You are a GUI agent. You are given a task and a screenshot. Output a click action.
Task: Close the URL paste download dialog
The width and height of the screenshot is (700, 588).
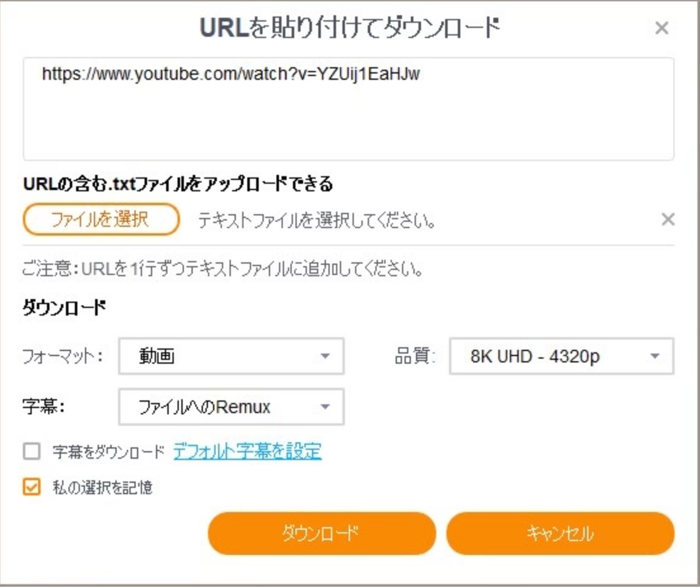pos(661,28)
